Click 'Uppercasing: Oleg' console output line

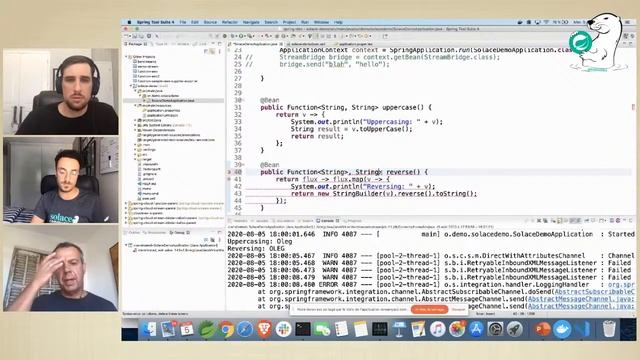[260, 242]
